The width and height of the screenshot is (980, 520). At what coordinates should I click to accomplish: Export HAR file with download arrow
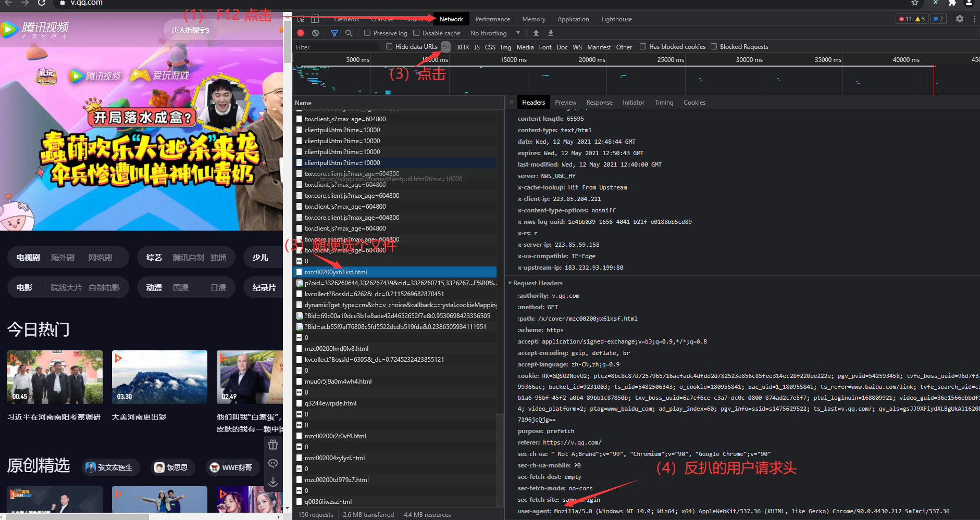pos(551,33)
